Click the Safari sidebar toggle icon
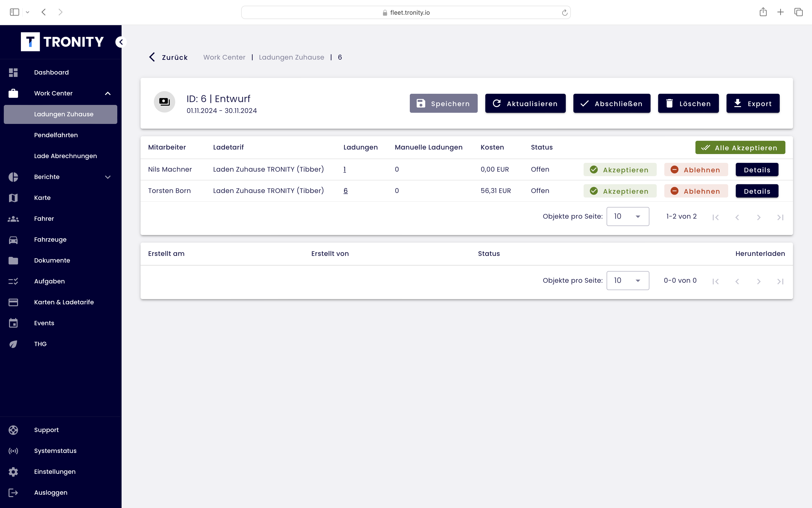Screen dimensions: 812x508 pyautogui.click(x=14, y=12)
